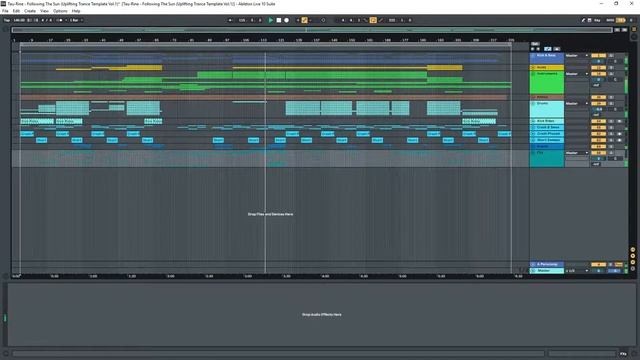
Task: Toggle the Key map mode switch
Action: pyautogui.click(x=597, y=20)
